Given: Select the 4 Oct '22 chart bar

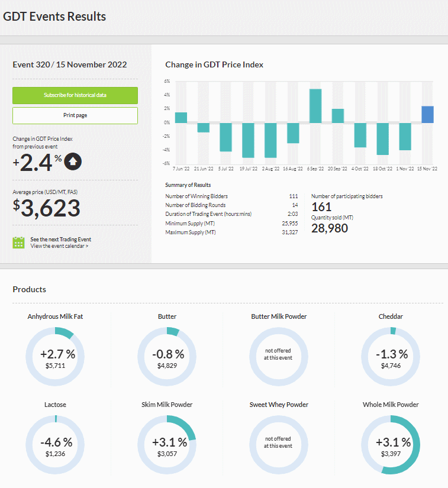Looking at the screenshot, I should pyautogui.click(x=360, y=135).
